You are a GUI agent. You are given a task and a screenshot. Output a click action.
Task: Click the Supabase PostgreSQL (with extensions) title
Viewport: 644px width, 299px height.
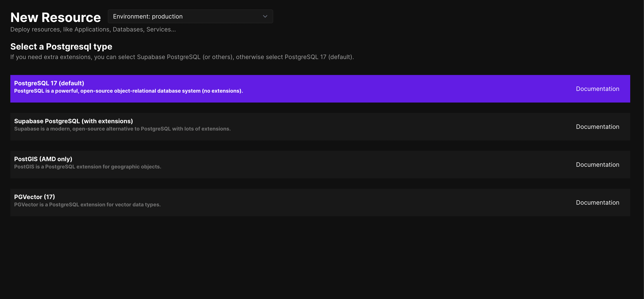point(73,121)
